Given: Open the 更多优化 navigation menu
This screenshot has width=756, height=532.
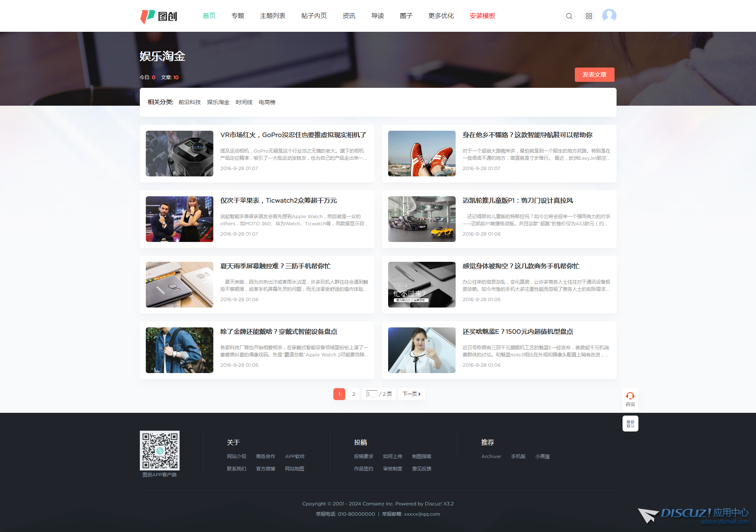Looking at the screenshot, I should point(441,16).
